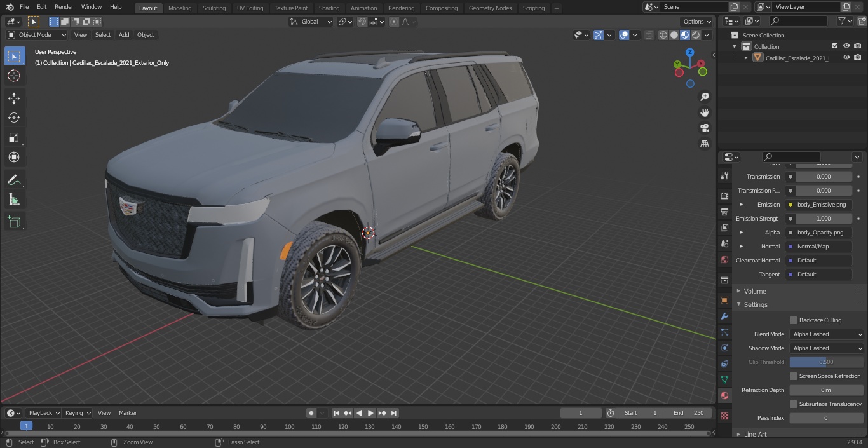This screenshot has height=448, width=868.
Task: Select the Annotate tool
Action: click(14, 180)
